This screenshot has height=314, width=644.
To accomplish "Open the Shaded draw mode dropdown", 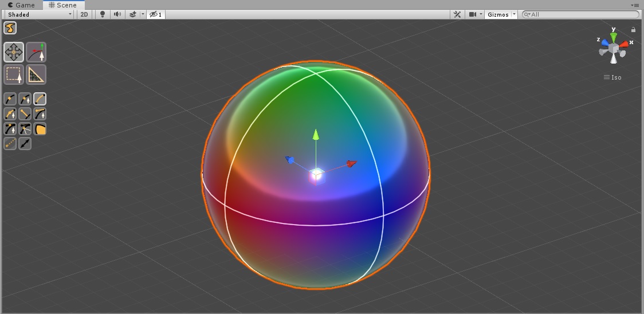I will [40, 14].
